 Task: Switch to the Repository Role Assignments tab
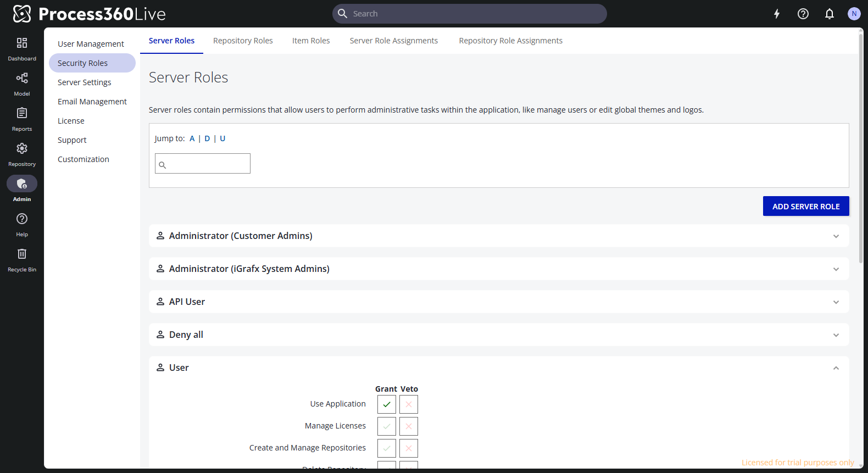point(511,41)
